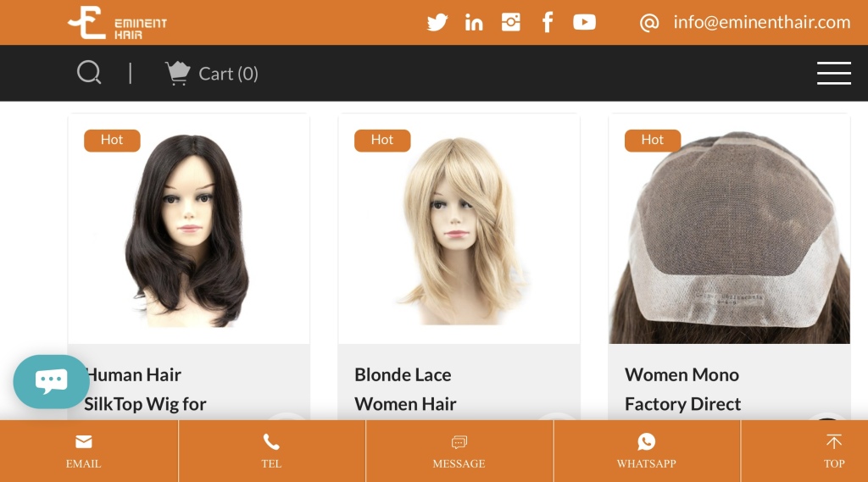868x482 pixels.
Task: Open the shopping cart icon
Action: 178,73
